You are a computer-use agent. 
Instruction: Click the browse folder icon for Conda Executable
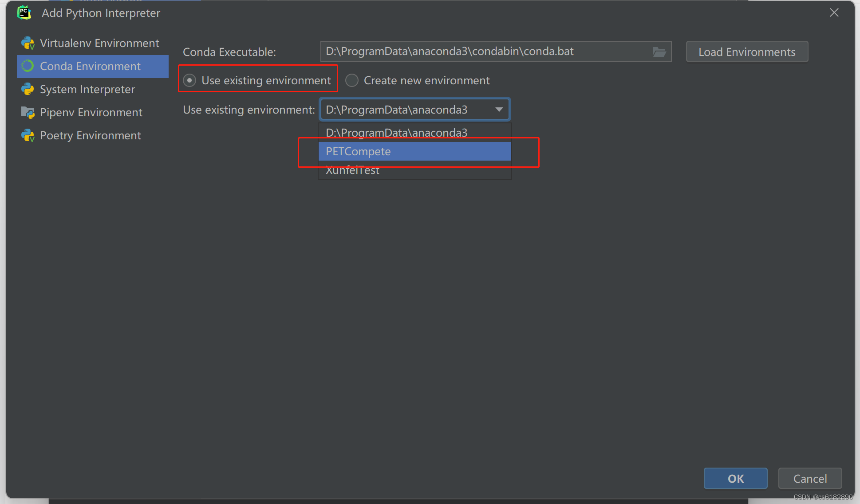tap(659, 52)
